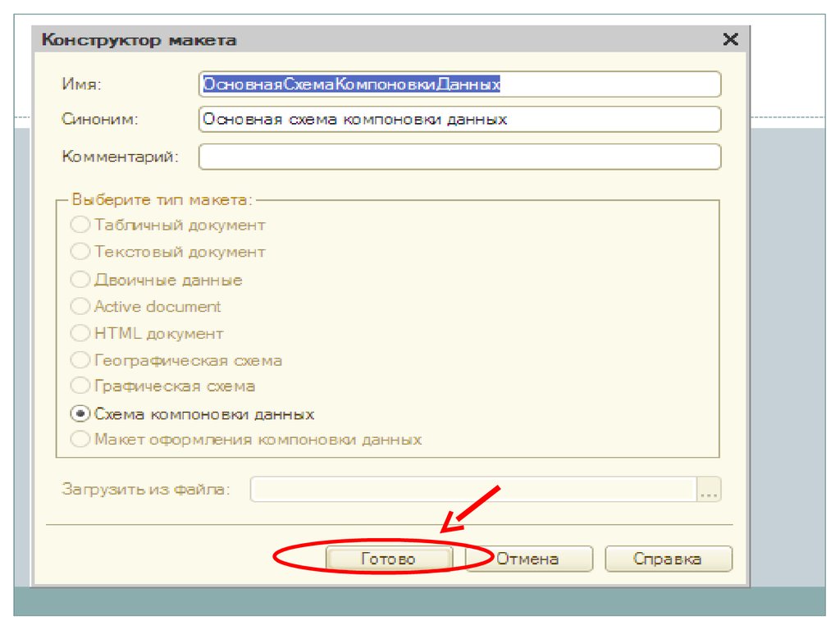Click the Комментарий field label
This screenshot has width=840, height=630.
point(120,157)
